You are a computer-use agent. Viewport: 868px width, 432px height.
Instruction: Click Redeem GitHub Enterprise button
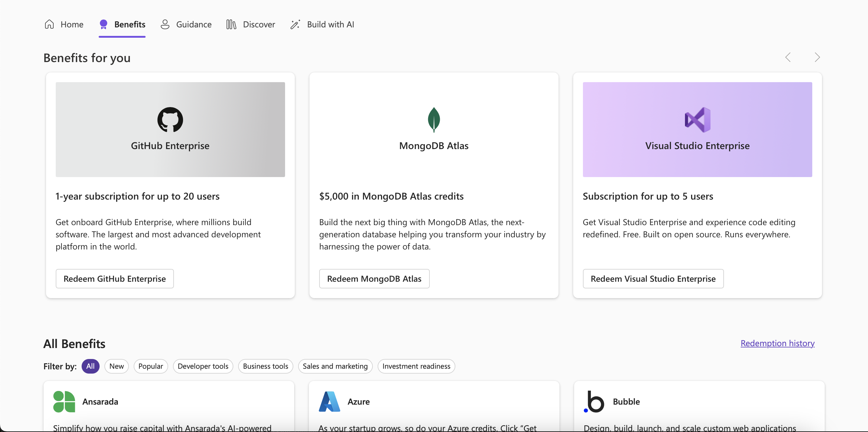[x=115, y=278]
